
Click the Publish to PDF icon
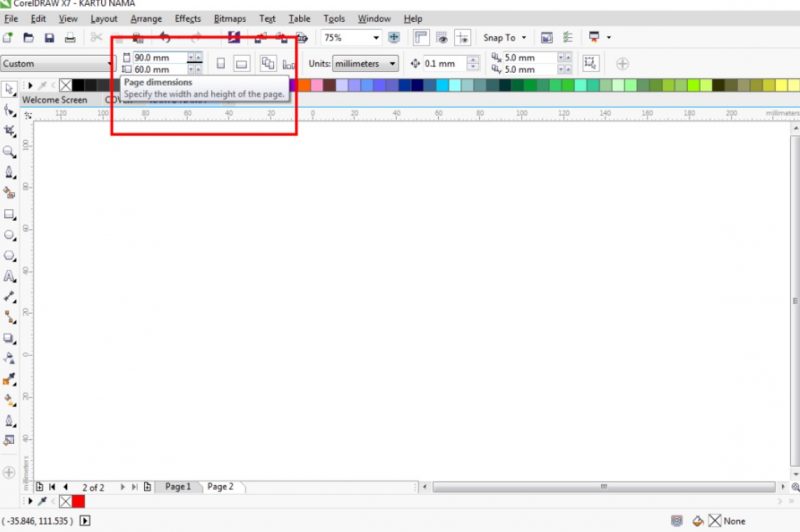302,38
